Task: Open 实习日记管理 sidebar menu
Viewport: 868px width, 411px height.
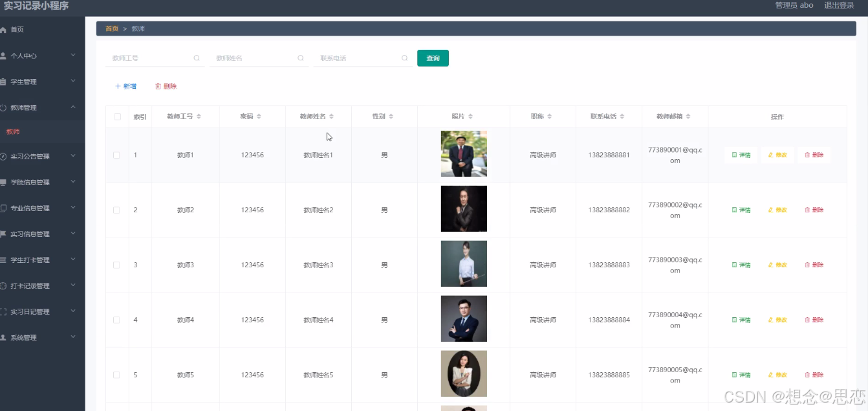Action: click(42, 312)
